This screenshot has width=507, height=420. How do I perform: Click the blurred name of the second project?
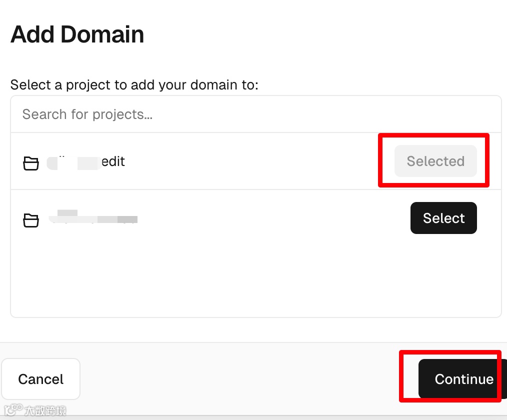click(93, 218)
